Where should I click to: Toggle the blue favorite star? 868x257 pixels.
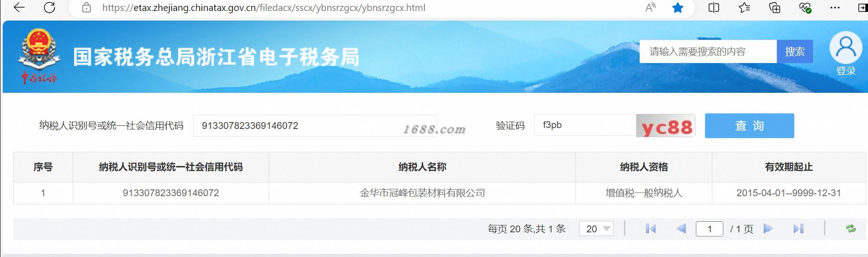point(678,7)
